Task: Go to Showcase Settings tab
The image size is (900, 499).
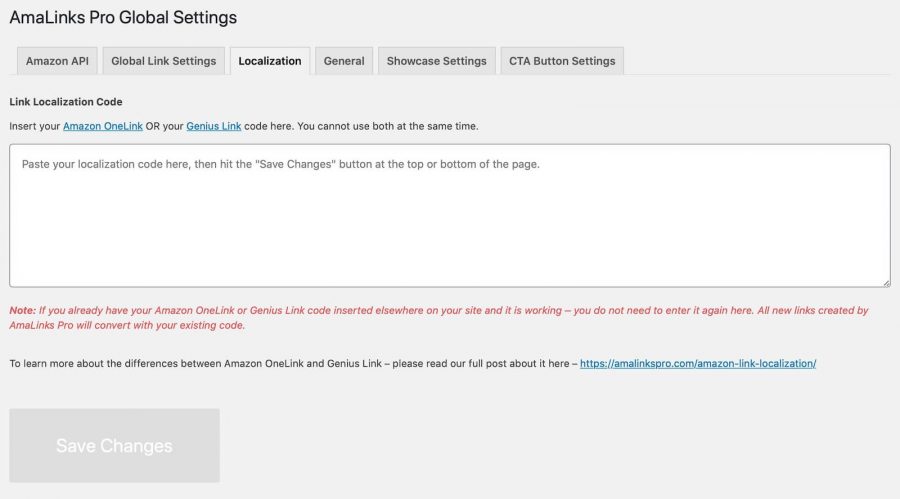Action: (x=436, y=61)
